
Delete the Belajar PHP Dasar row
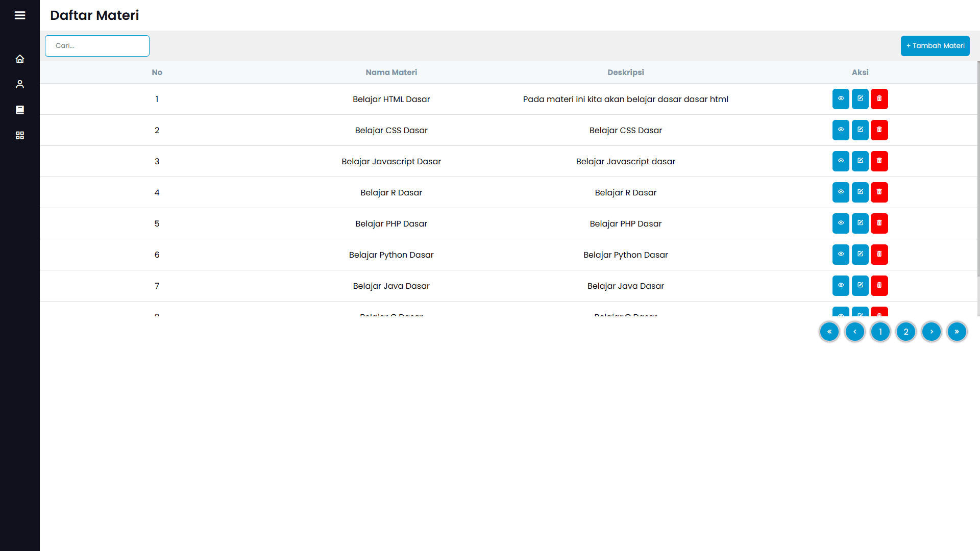[x=879, y=223]
